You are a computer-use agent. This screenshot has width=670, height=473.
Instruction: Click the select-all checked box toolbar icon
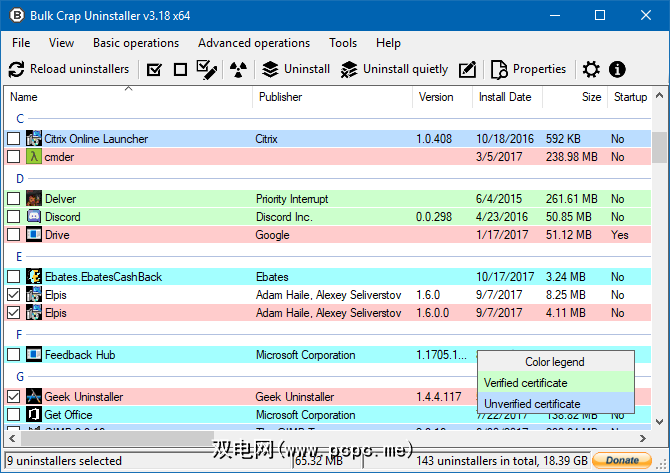154,70
